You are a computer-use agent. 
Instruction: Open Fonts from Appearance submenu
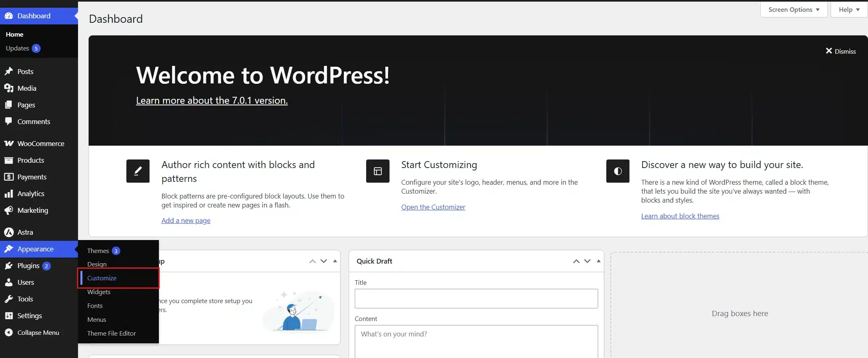(95, 306)
